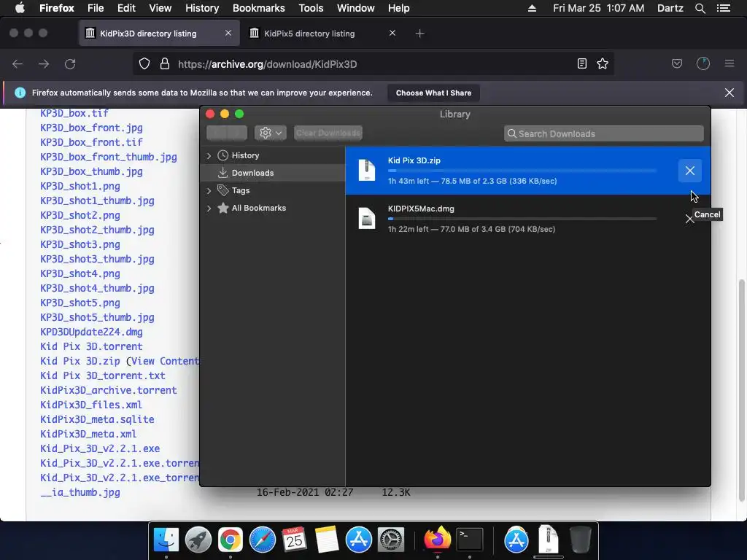Open Control Center list icon in menu bar
The height and width of the screenshot is (560, 747).
pos(724,8)
